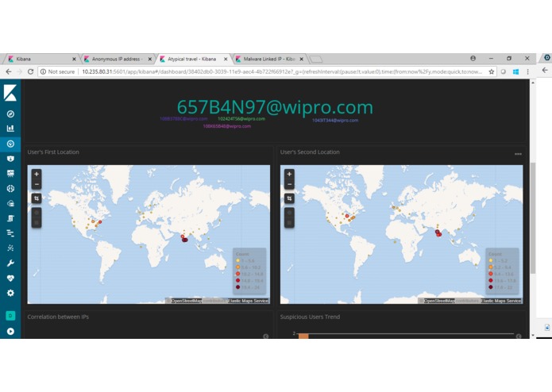Image resolution: width=552 pixels, height=392 pixels.
Task: Open Canvas from the Kibana sidebar
Action: [10, 173]
